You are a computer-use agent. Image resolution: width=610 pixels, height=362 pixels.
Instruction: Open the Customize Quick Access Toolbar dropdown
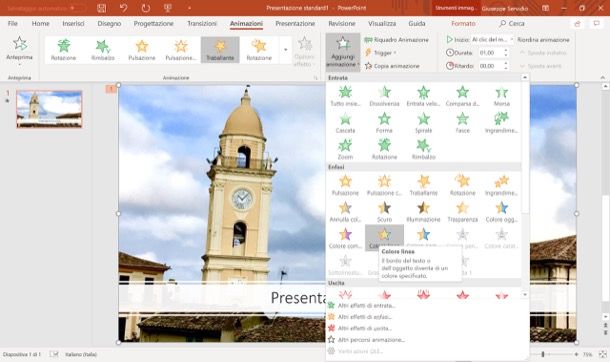189,8
